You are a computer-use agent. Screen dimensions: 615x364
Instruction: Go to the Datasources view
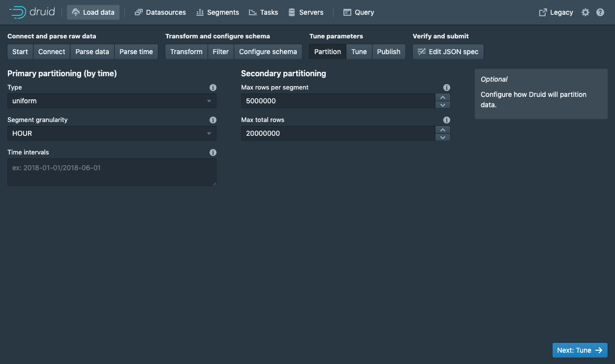(160, 12)
